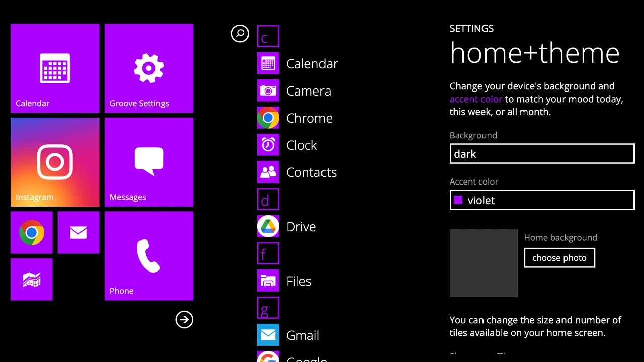Open the Messages tile
The height and width of the screenshot is (362, 644).
point(149,162)
